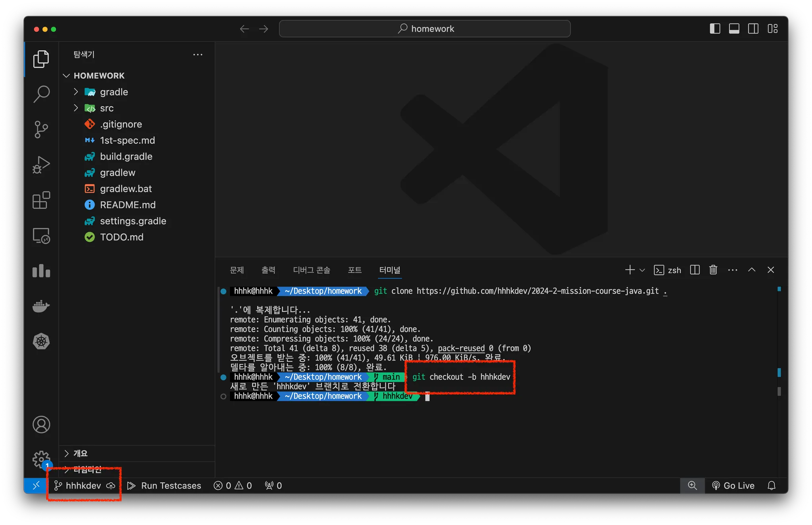812x525 pixels.
Task: Expand the src folder
Action: tap(107, 108)
